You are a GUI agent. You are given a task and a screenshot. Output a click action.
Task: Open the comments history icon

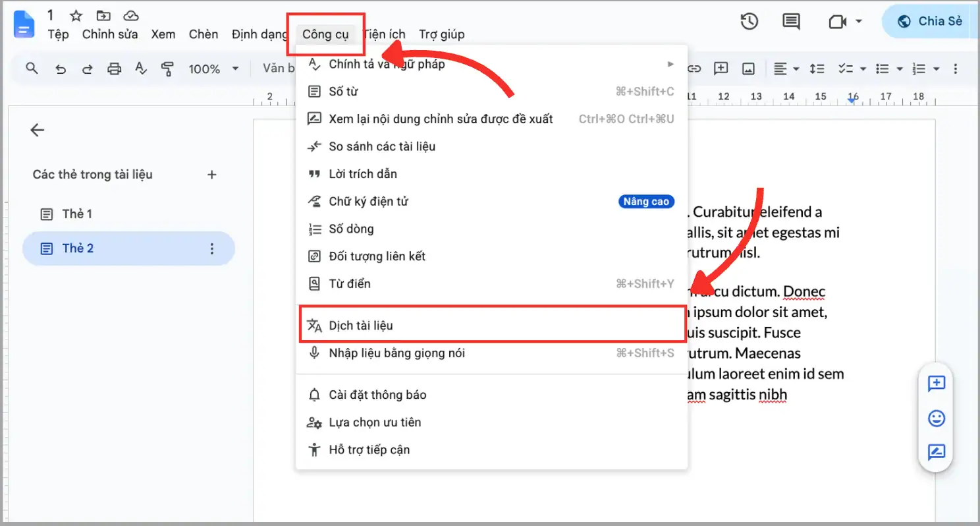point(791,22)
